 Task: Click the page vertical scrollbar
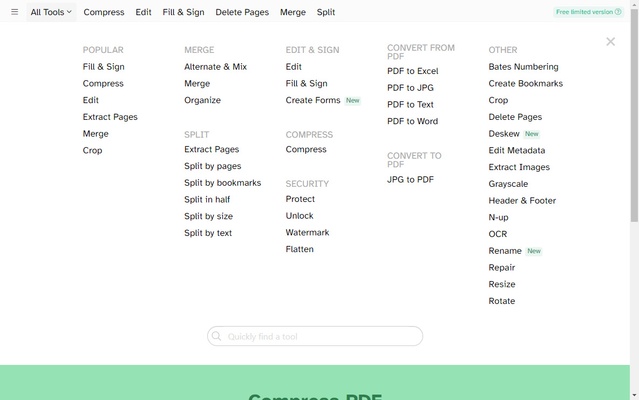(634, 116)
